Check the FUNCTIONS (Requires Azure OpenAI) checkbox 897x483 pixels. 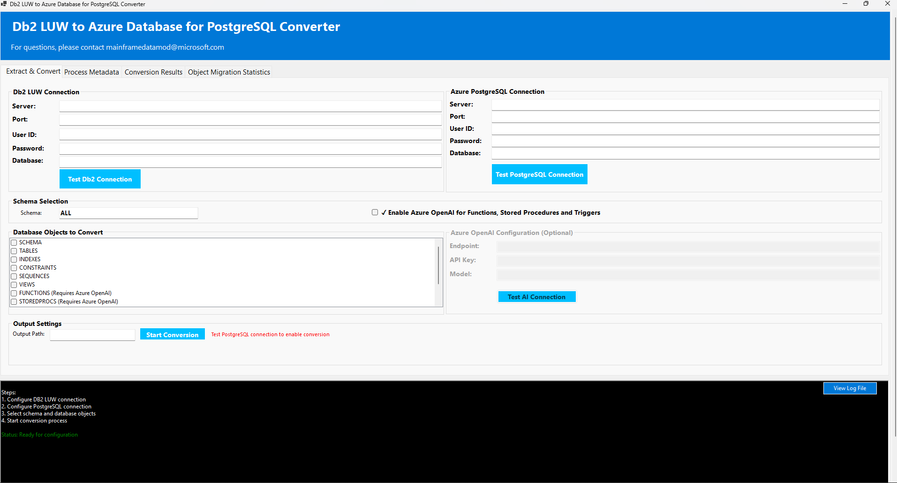tap(14, 293)
